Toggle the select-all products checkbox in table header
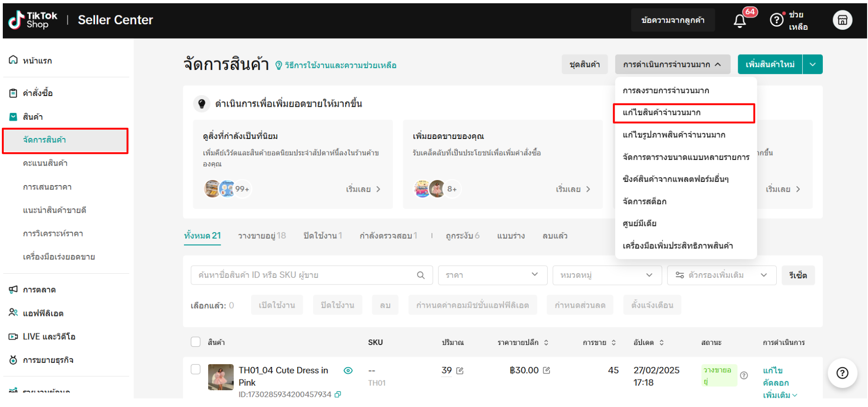This screenshot has height=407, width=868. pos(196,342)
